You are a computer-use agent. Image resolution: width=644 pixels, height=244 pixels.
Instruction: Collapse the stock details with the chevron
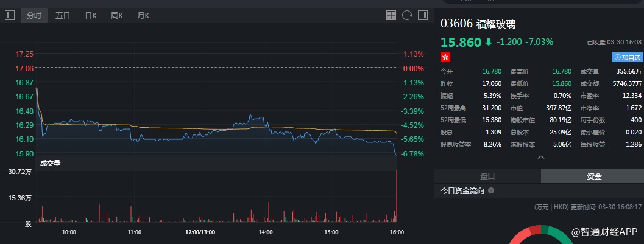tap(539, 157)
